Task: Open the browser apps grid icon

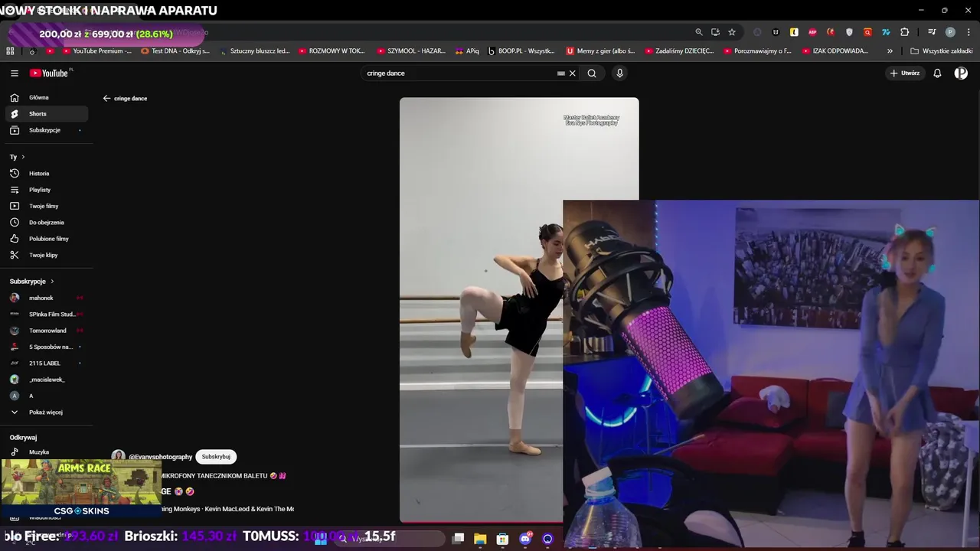Action: (x=10, y=51)
